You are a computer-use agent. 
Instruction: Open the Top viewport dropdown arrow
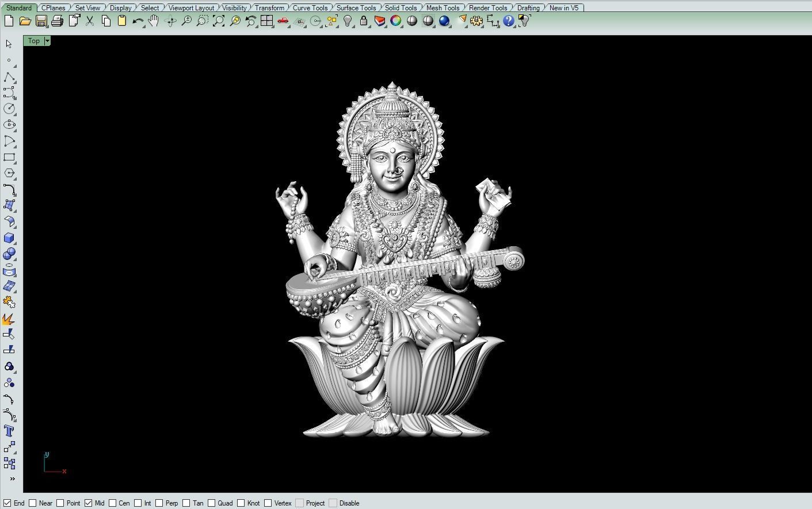(x=47, y=41)
